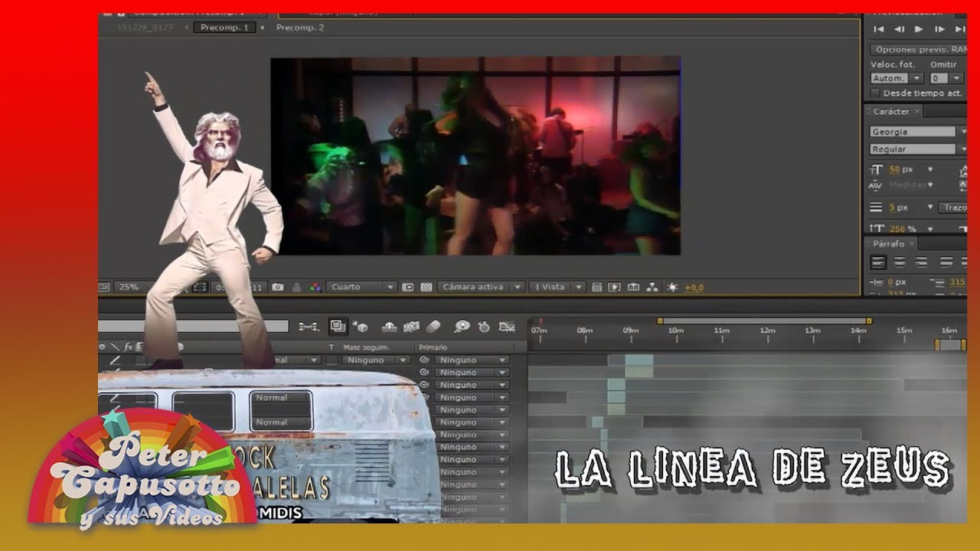Click Opciones previs. RAM button
This screenshot has width=980, height=551.
[919, 49]
